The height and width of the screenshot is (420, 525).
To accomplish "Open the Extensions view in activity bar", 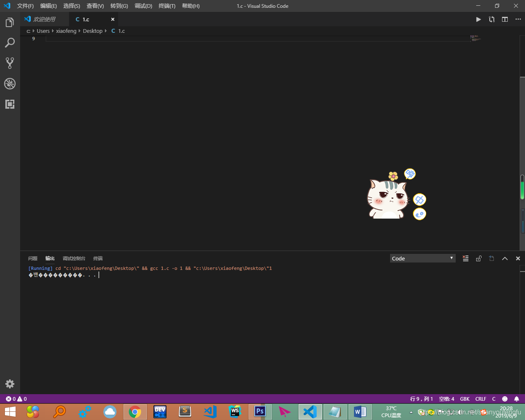I will (x=10, y=104).
